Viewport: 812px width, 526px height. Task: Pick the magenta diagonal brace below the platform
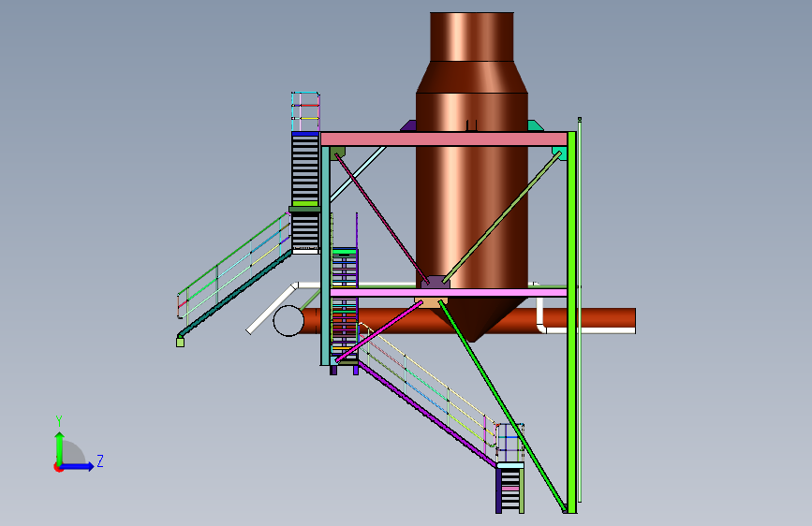379,330
